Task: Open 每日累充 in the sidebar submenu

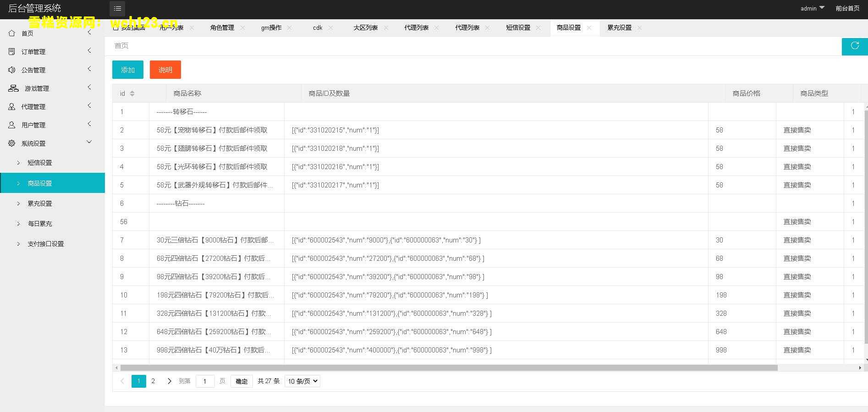Action: tap(40, 224)
